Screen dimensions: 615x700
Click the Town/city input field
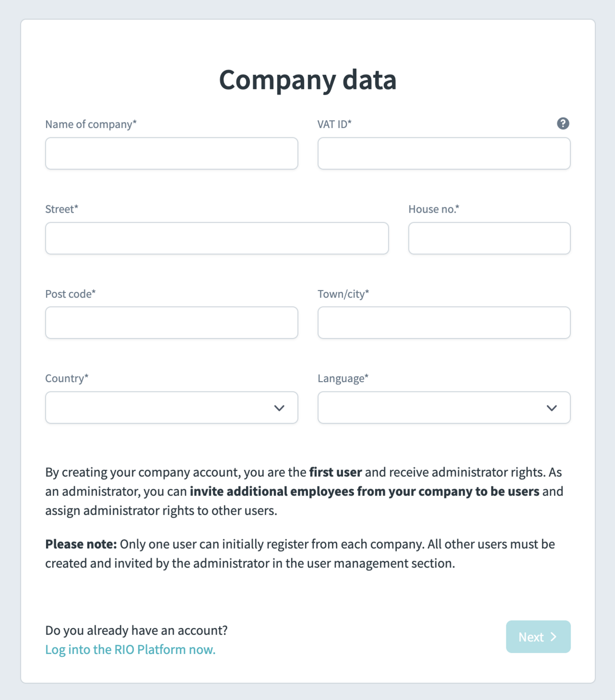[x=443, y=323]
